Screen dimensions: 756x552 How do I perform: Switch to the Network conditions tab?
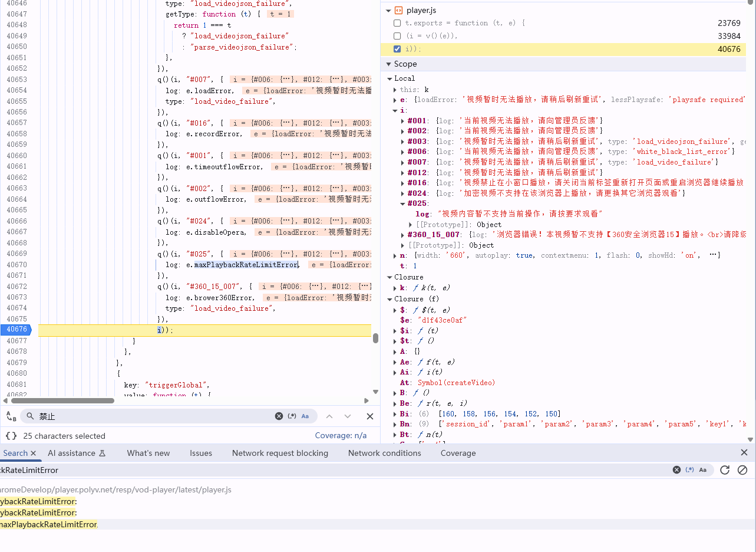click(x=384, y=453)
